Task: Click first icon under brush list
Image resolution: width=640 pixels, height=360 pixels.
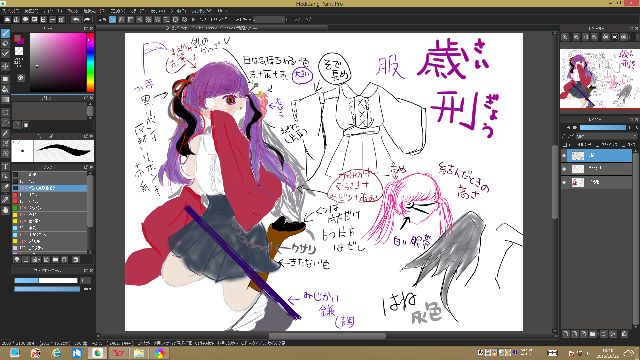Action: pyautogui.click(x=17, y=259)
